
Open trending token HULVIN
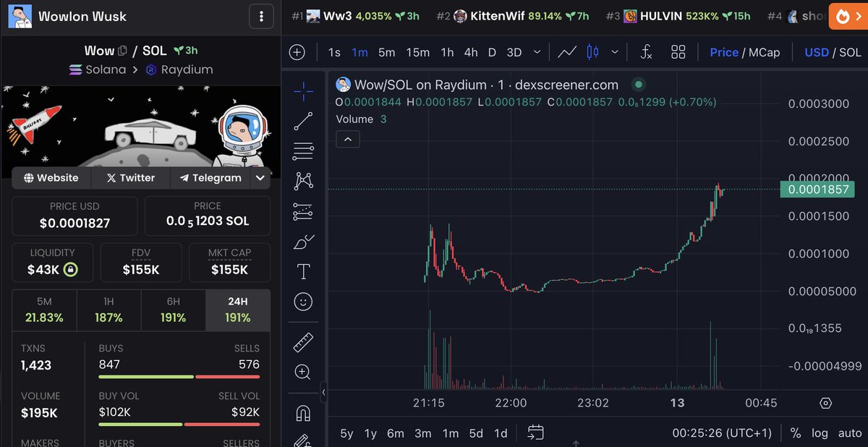coord(678,15)
